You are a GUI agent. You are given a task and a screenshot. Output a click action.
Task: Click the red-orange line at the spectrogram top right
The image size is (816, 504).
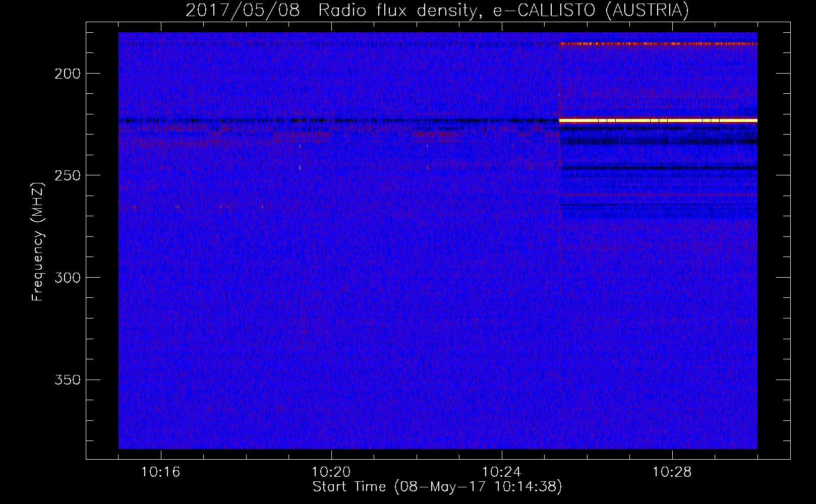coord(658,44)
